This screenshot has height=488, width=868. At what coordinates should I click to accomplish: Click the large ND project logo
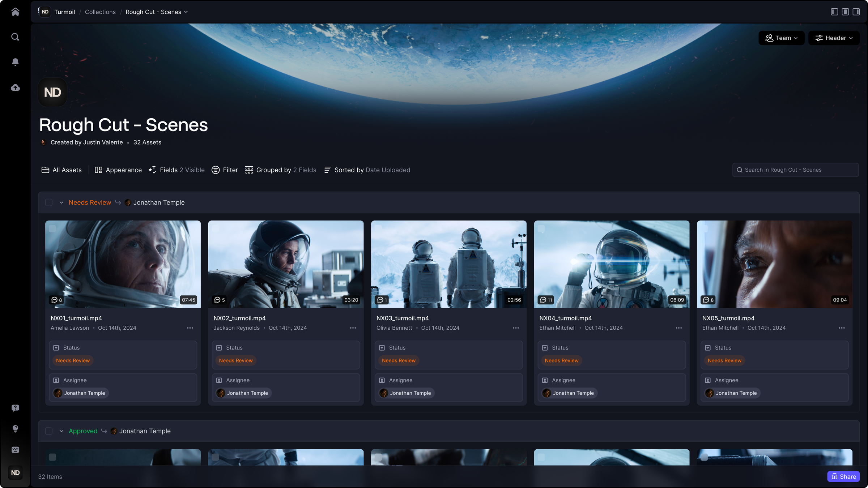point(52,92)
